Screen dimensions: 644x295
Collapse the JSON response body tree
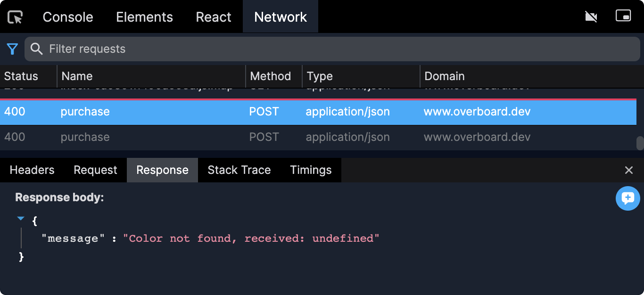pyautogui.click(x=20, y=219)
